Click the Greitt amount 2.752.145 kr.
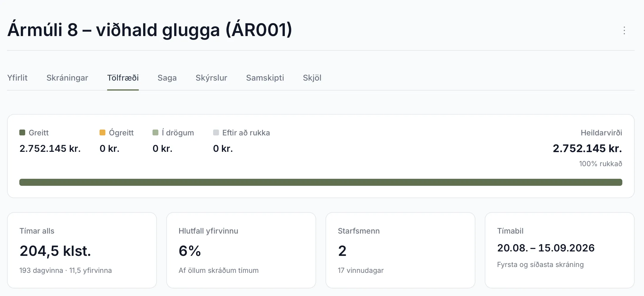This screenshot has width=644, height=296. 50,149
